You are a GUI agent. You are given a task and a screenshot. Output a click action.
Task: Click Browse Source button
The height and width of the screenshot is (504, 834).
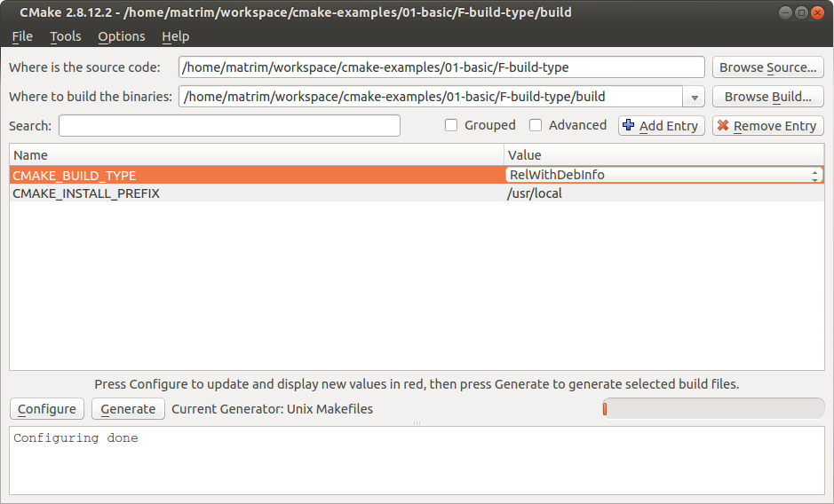[x=767, y=67]
